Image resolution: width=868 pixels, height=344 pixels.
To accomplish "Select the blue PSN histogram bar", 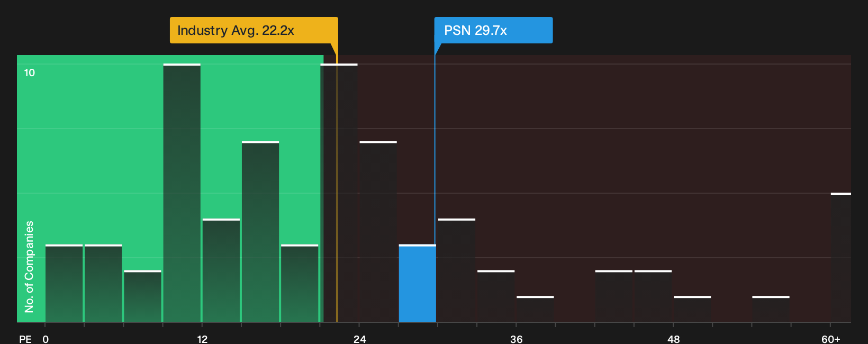I will coord(417,283).
